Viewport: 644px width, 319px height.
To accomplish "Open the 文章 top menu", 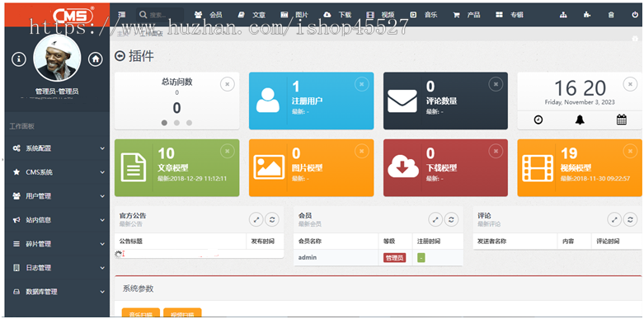I will 251,15.
